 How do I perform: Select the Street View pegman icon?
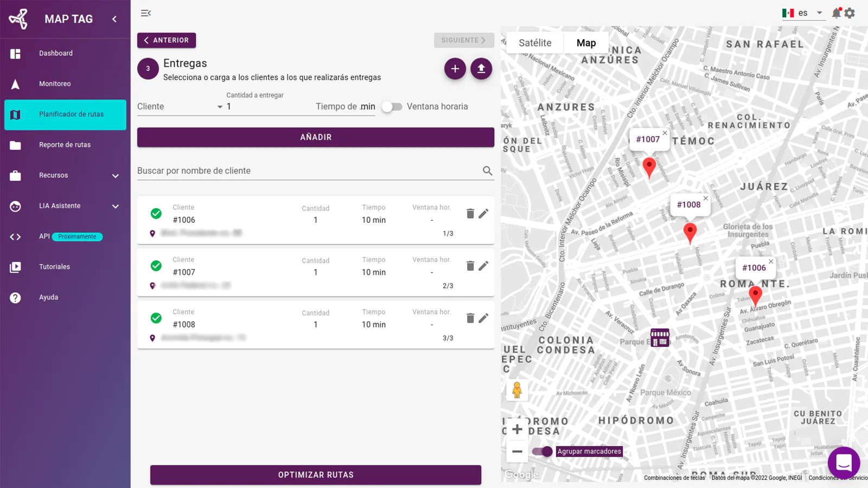click(517, 390)
